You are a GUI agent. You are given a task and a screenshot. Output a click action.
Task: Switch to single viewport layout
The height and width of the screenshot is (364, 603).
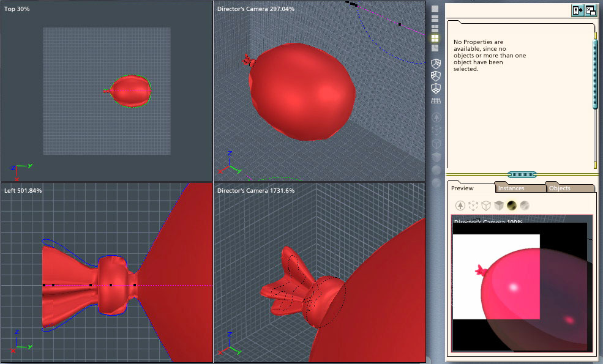(x=435, y=9)
